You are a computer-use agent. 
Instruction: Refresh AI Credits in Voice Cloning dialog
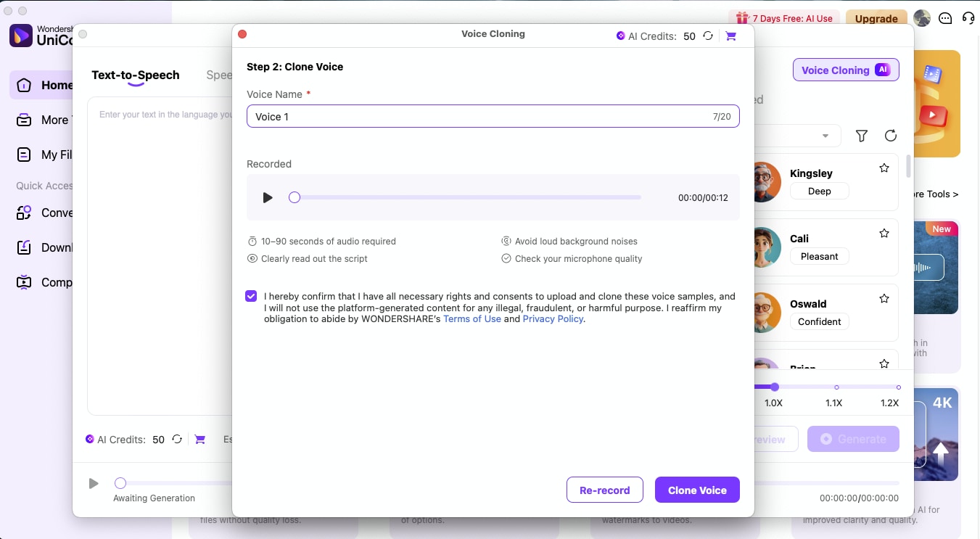click(x=708, y=36)
